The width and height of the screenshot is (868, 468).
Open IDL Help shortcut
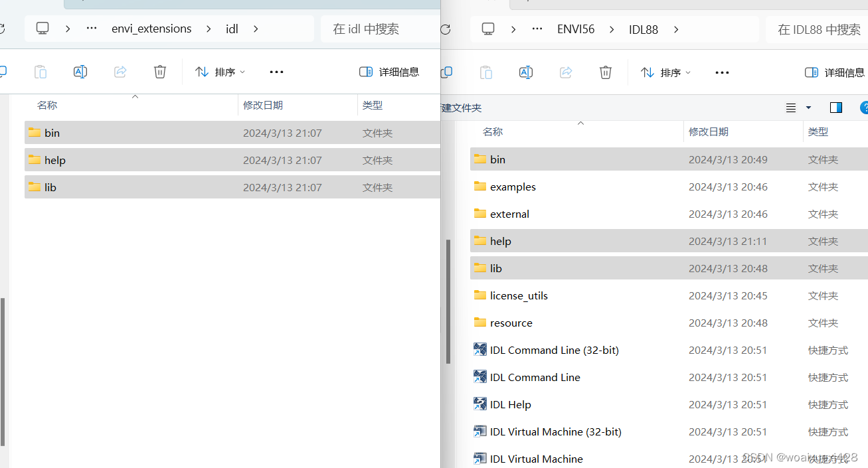click(x=502, y=404)
